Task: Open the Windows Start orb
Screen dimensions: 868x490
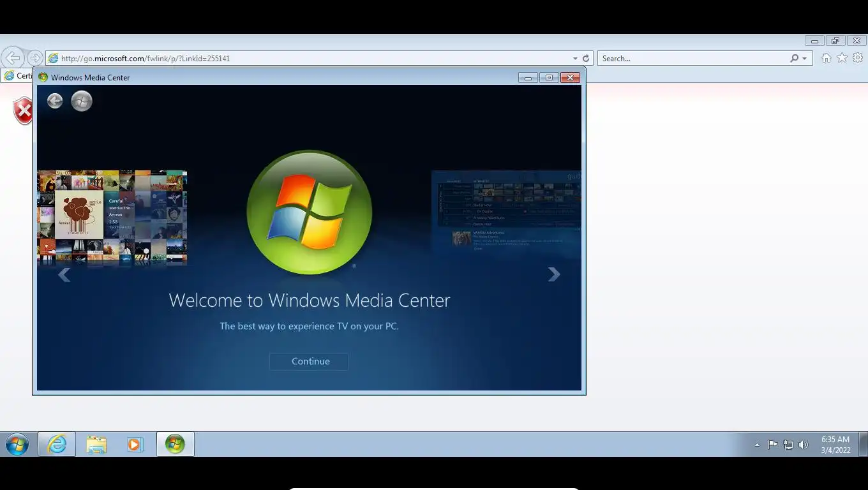Action: 17,444
